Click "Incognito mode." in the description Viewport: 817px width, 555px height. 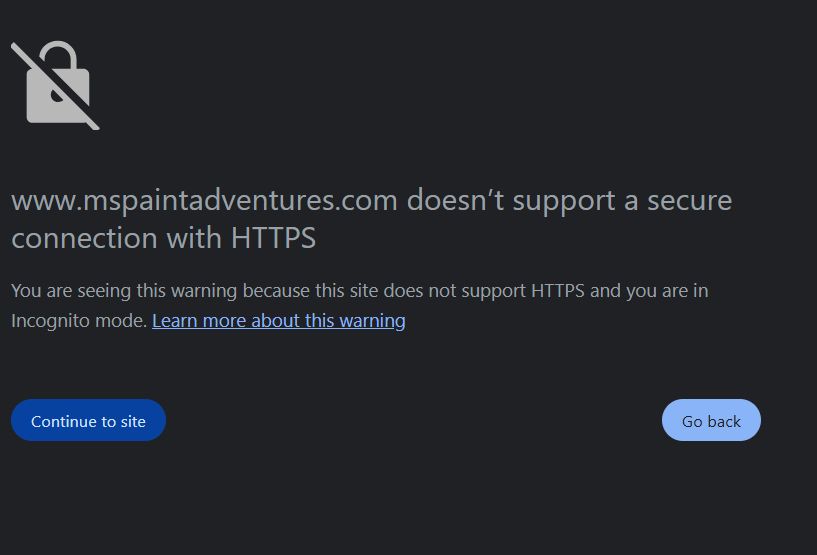(79, 321)
